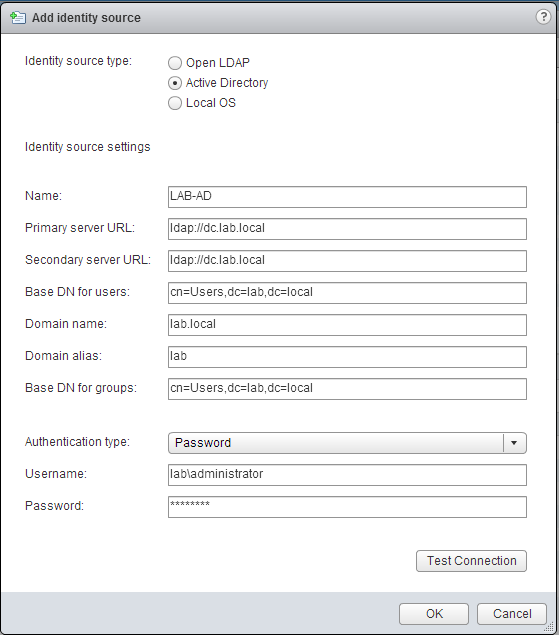559x635 pixels.
Task: Select the Open LDAP radio button
Action: pos(175,63)
